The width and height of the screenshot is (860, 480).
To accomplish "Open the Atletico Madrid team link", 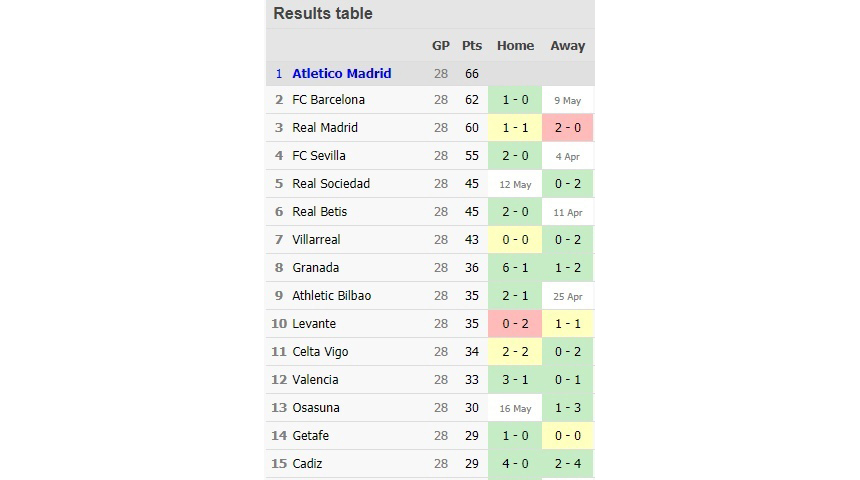I will pyautogui.click(x=342, y=74).
